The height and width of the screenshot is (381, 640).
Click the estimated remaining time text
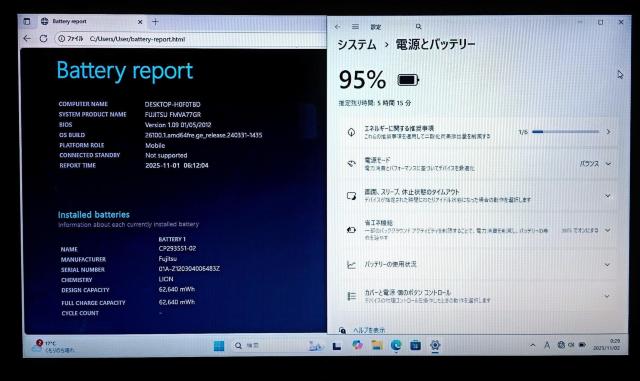point(375,103)
